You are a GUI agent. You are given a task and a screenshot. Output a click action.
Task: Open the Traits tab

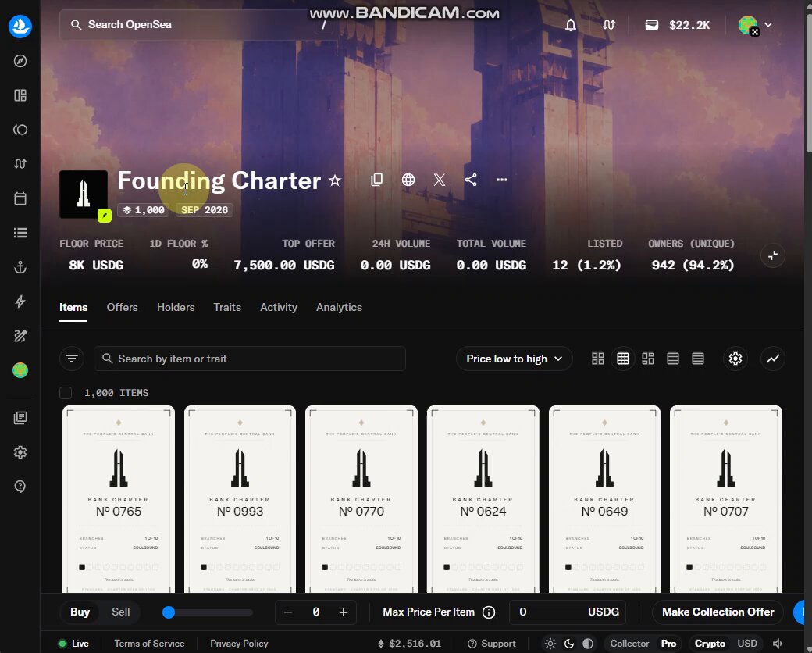pos(227,307)
